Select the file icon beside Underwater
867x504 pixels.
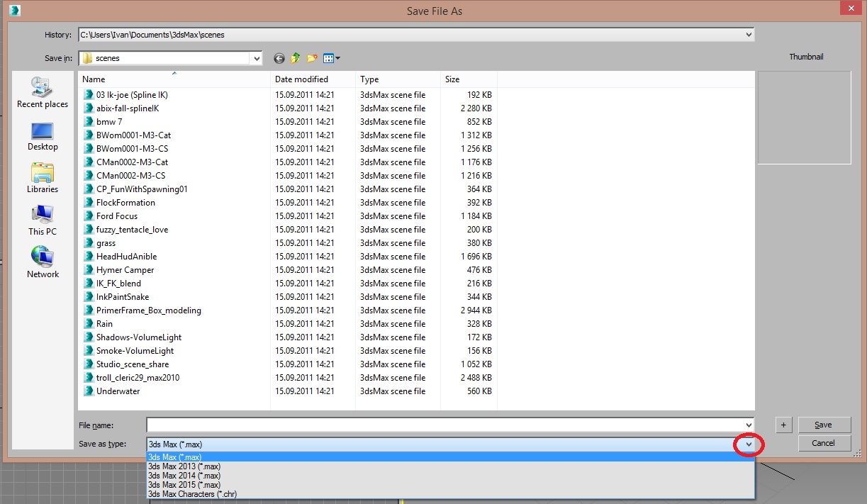point(89,391)
